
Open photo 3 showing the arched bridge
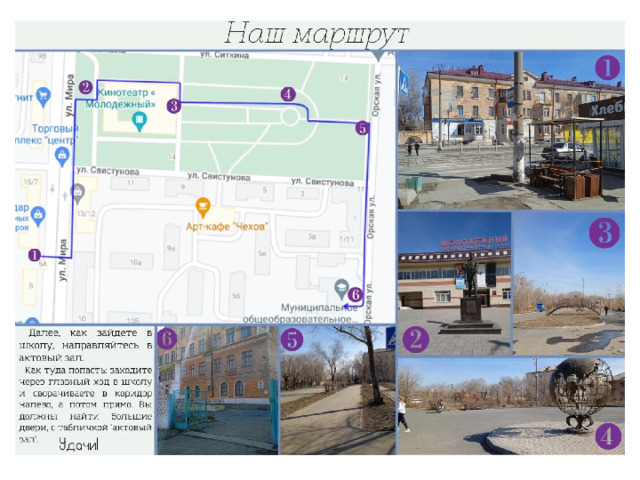click(569, 283)
